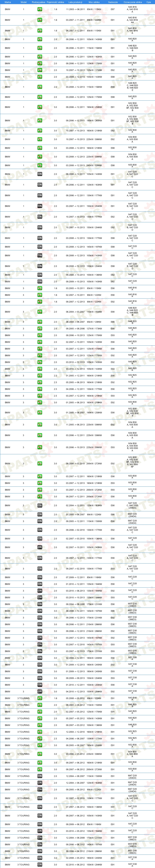Select the 04.2010 -> 12.2013 production years cell

click(x=75, y=692)
